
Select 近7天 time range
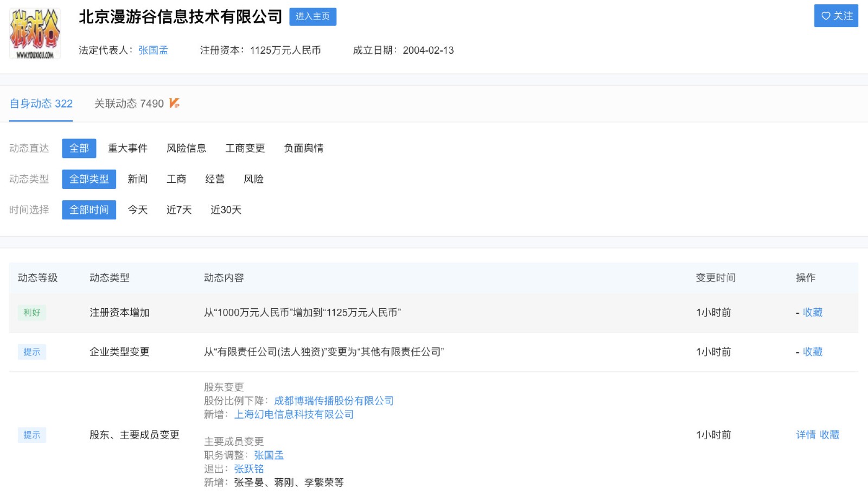(x=178, y=210)
